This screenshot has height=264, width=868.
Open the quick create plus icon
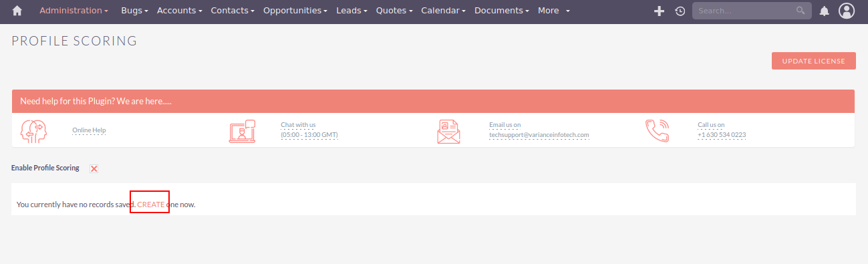659,11
